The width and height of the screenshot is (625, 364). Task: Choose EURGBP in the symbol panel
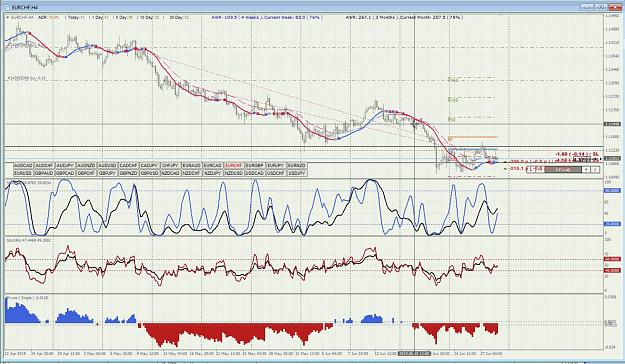click(255, 165)
